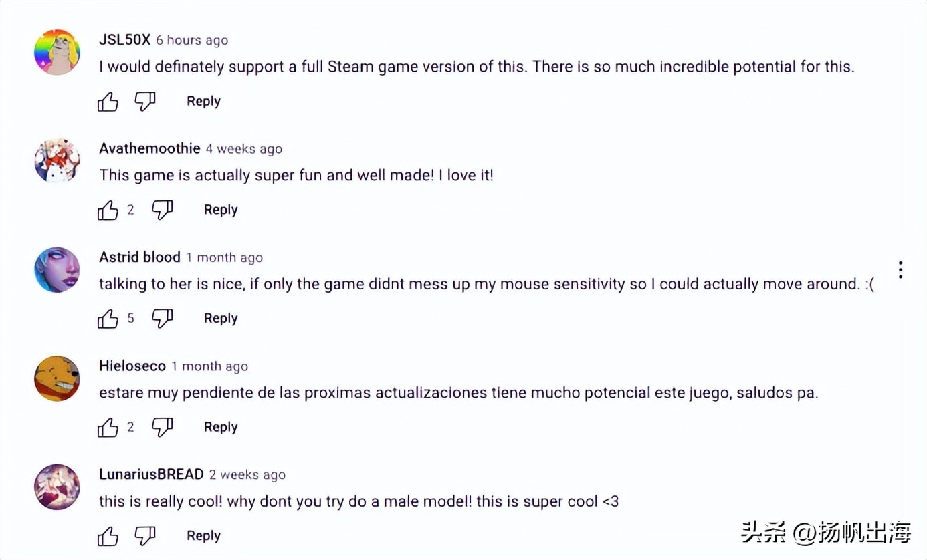Visit the Avathemoothie channel name link
This screenshot has width=927, height=560.
point(149,148)
